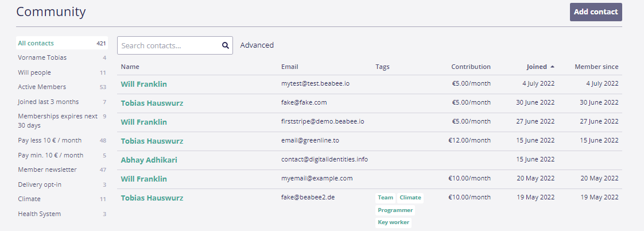Image resolution: width=644 pixels, height=231 pixels.
Task: Sort by Member since column header
Action: [x=596, y=67]
